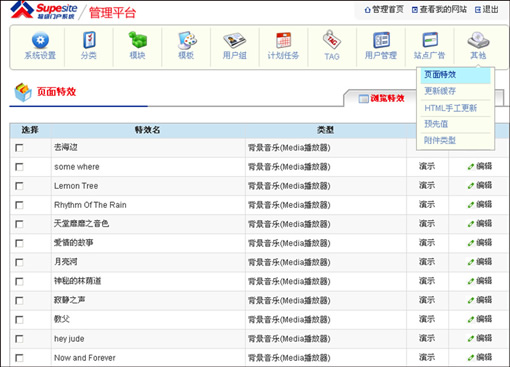Open the 分类 category icon
Screen dimensions: 510x367
click(x=89, y=40)
